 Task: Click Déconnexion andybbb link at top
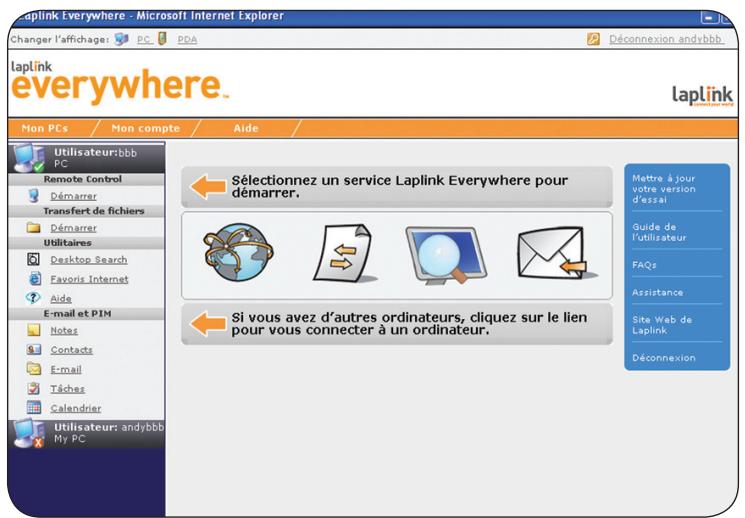coord(666,39)
